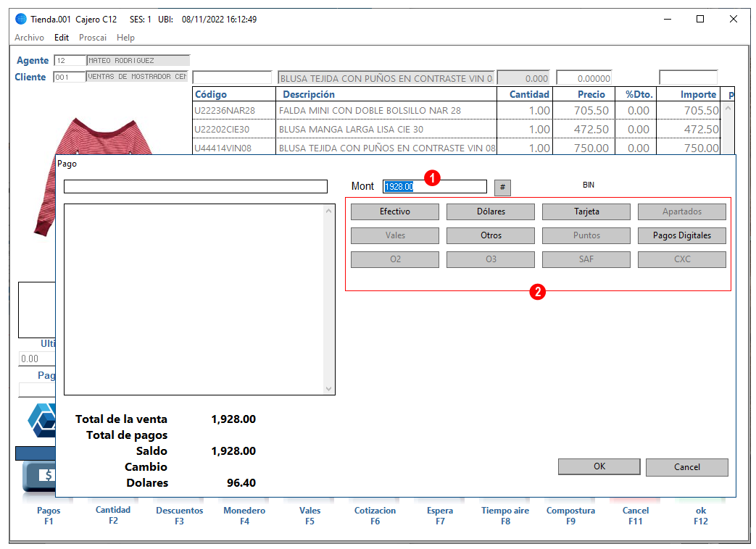
Task: Click Descuentos F3 function key
Action: click(x=179, y=516)
